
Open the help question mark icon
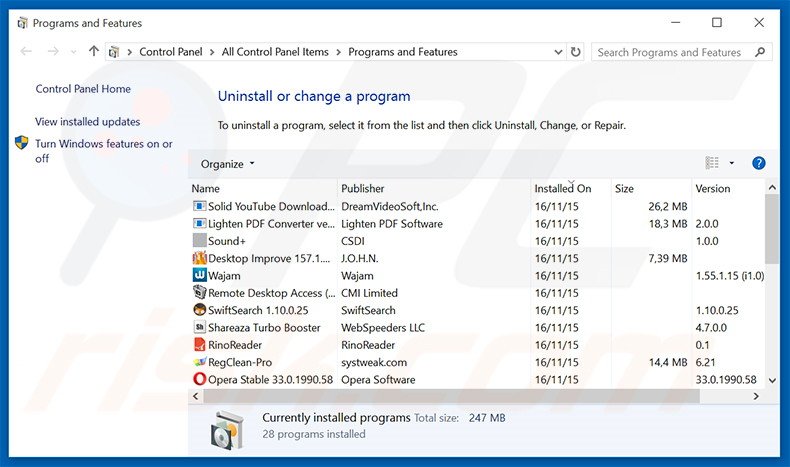click(758, 163)
